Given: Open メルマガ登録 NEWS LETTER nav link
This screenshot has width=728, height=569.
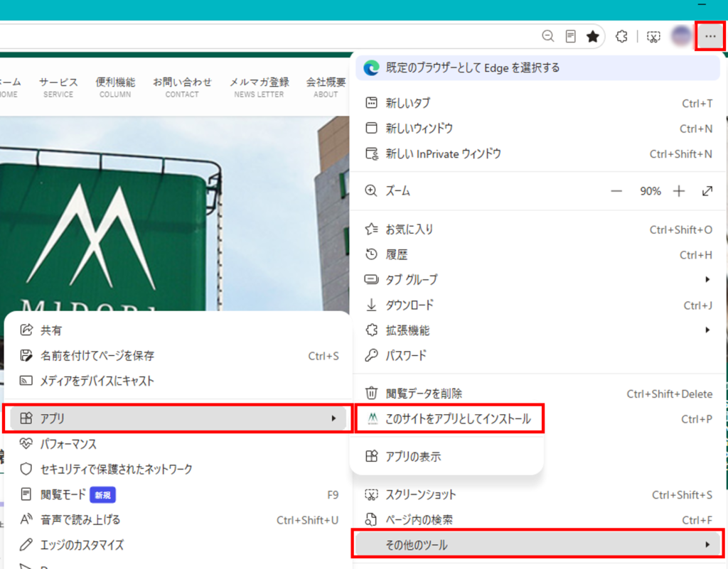Looking at the screenshot, I should (x=259, y=87).
